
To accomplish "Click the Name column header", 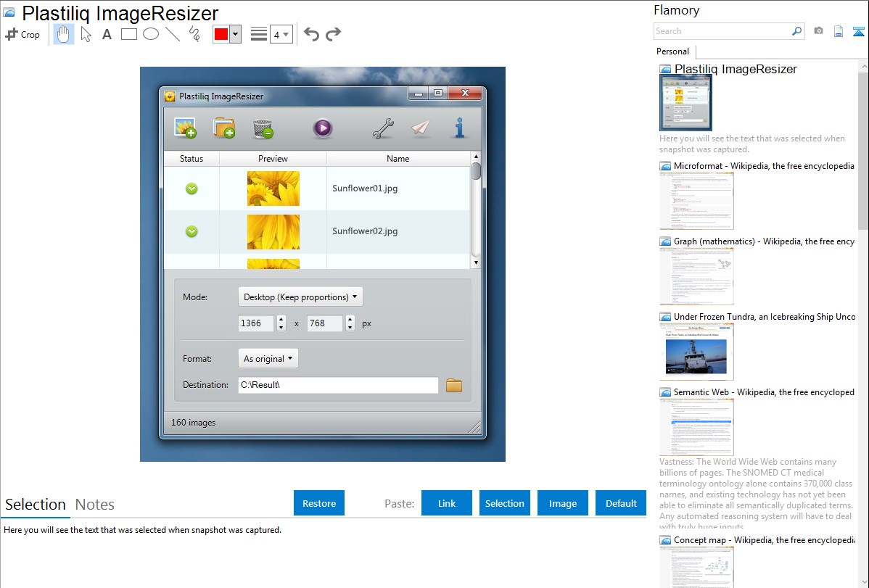I will pyautogui.click(x=398, y=159).
